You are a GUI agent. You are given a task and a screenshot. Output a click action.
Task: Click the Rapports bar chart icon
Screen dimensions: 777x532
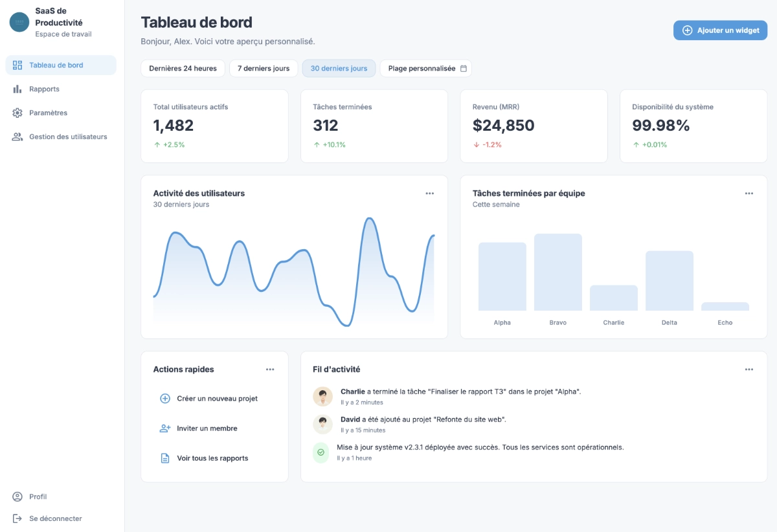tap(17, 89)
